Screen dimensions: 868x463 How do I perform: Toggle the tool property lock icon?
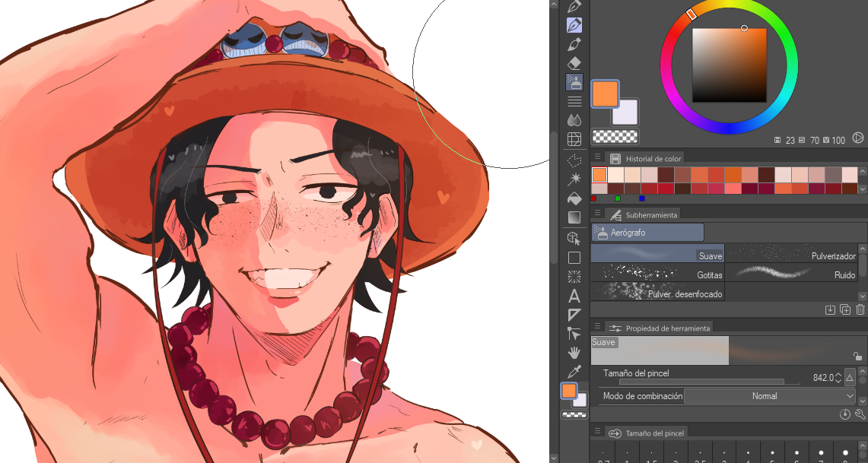pos(857,356)
